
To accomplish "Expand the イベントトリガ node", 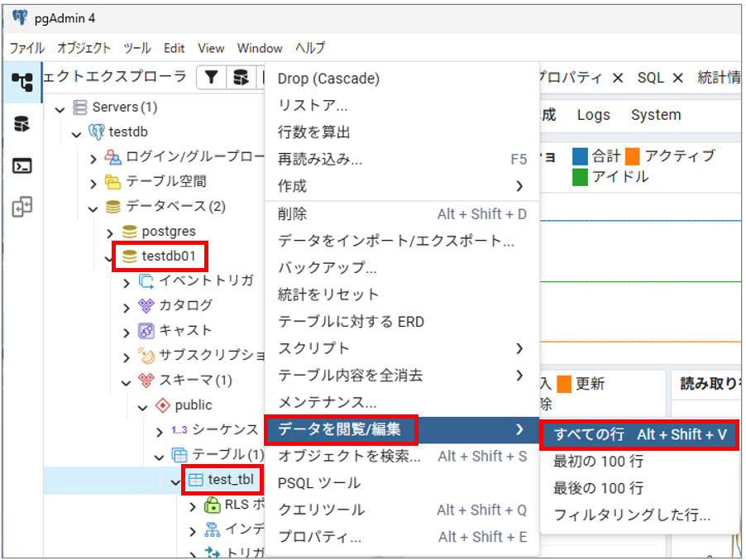I will (126, 284).
